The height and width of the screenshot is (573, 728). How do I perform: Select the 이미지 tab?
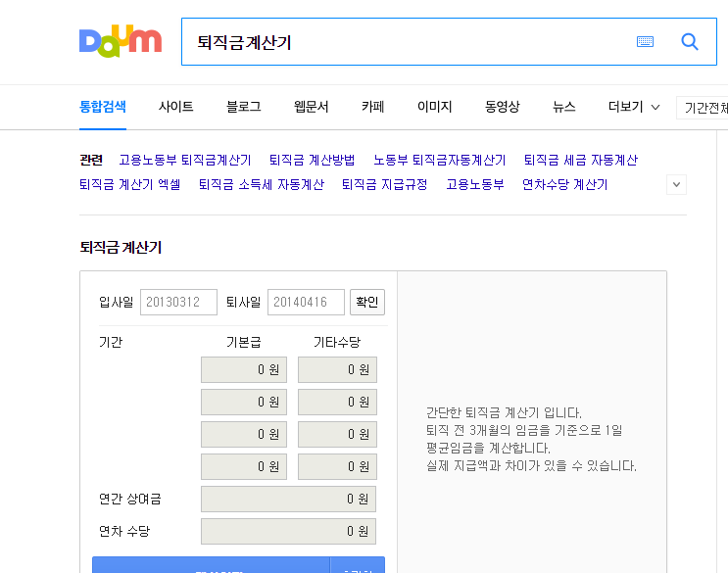click(434, 107)
